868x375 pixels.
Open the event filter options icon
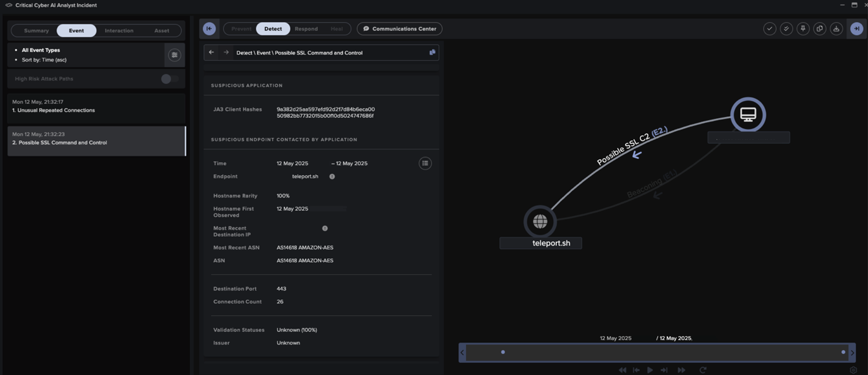tap(175, 55)
